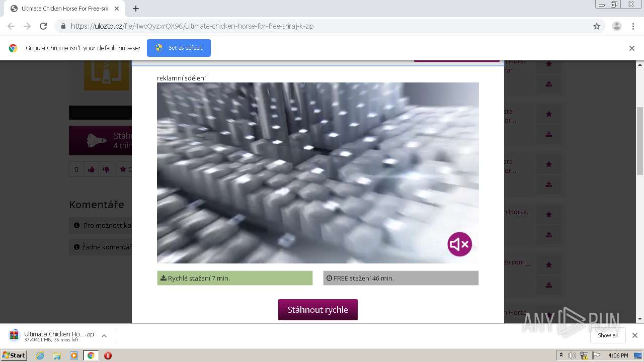
Task: Favorite the related .Horse. file with star
Action: (x=549, y=215)
